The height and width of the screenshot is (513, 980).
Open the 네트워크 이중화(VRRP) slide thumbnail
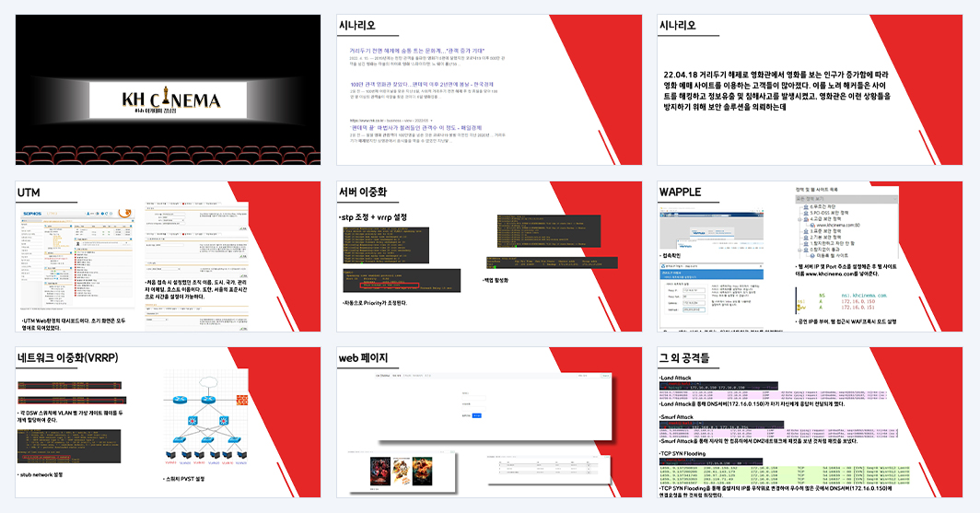pos(169,423)
